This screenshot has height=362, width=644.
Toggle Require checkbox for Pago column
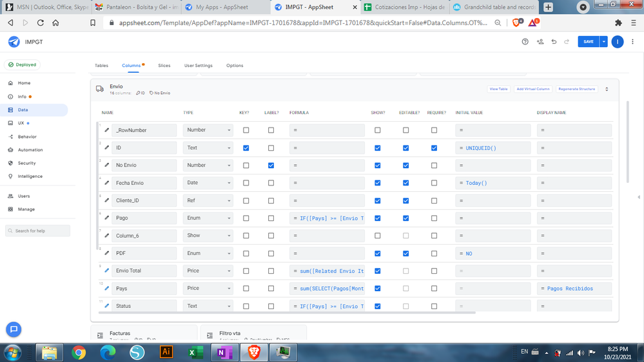click(434, 218)
